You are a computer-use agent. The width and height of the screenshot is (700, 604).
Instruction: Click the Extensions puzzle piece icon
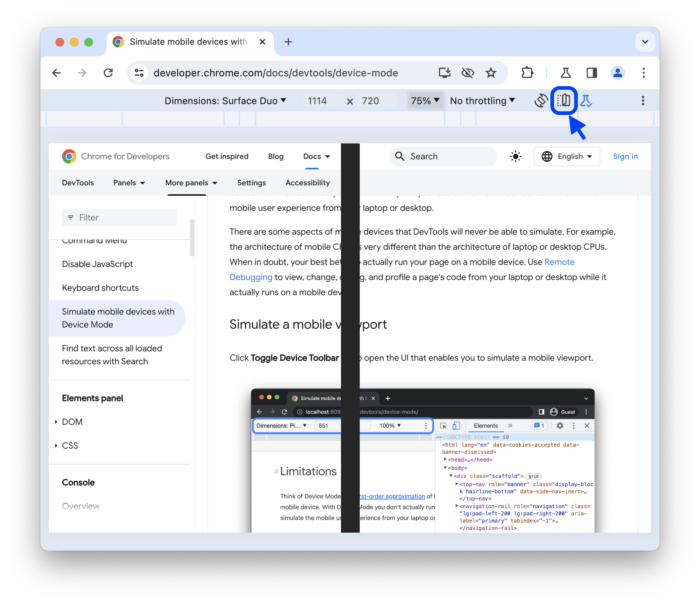[x=524, y=73]
